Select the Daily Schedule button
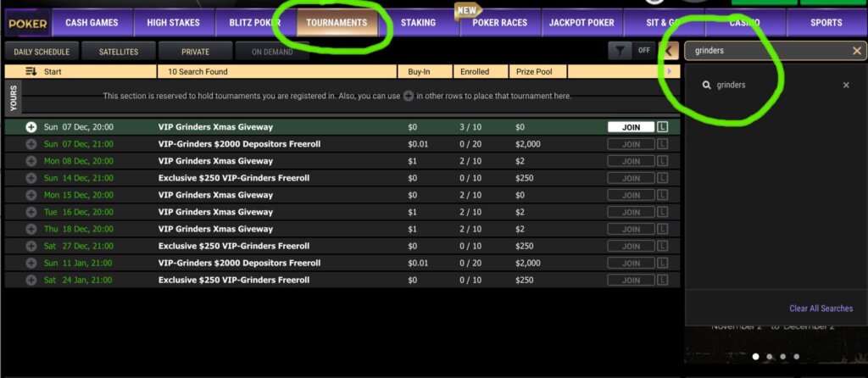The image size is (868, 378). [42, 52]
